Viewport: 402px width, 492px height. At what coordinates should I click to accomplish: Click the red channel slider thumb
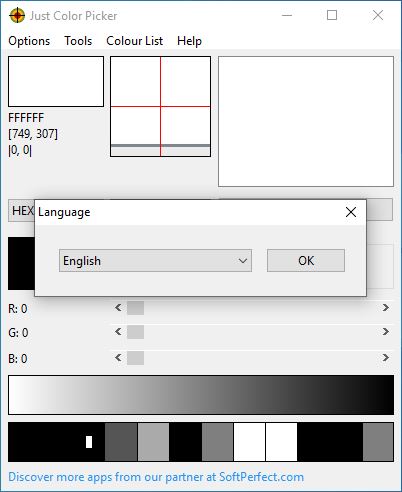(135, 308)
